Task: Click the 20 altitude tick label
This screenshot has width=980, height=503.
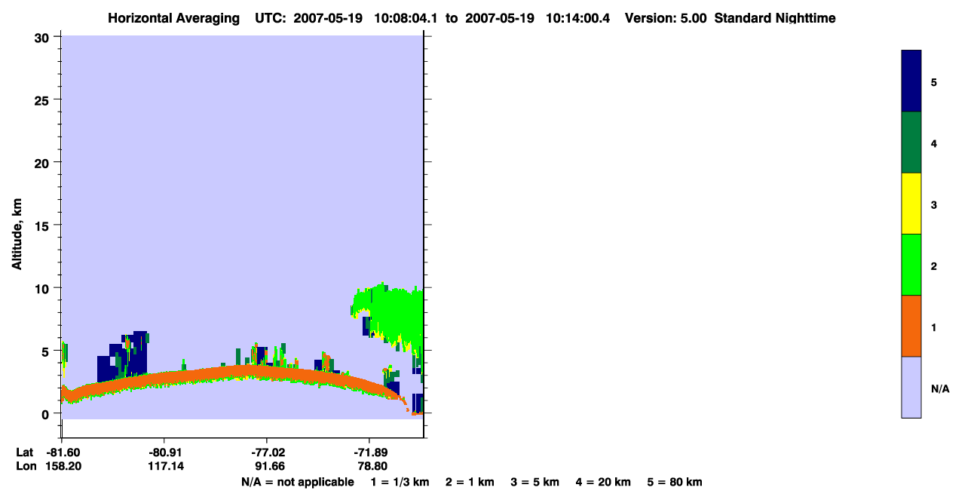Action: pos(44,162)
